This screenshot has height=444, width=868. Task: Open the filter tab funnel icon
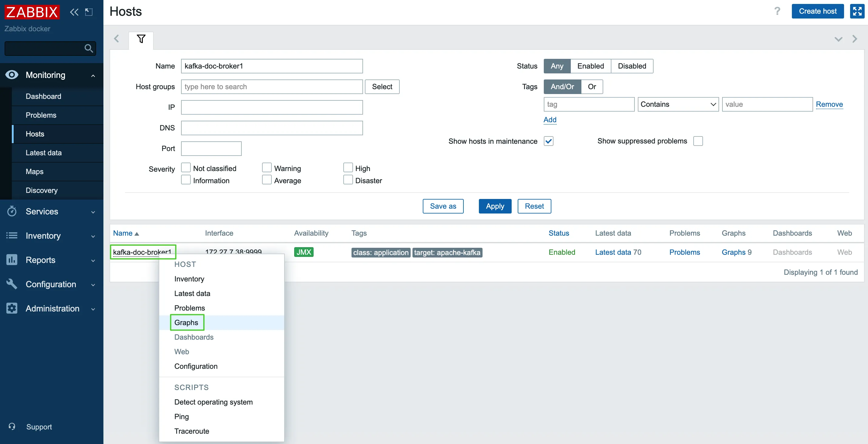pyautogui.click(x=141, y=39)
